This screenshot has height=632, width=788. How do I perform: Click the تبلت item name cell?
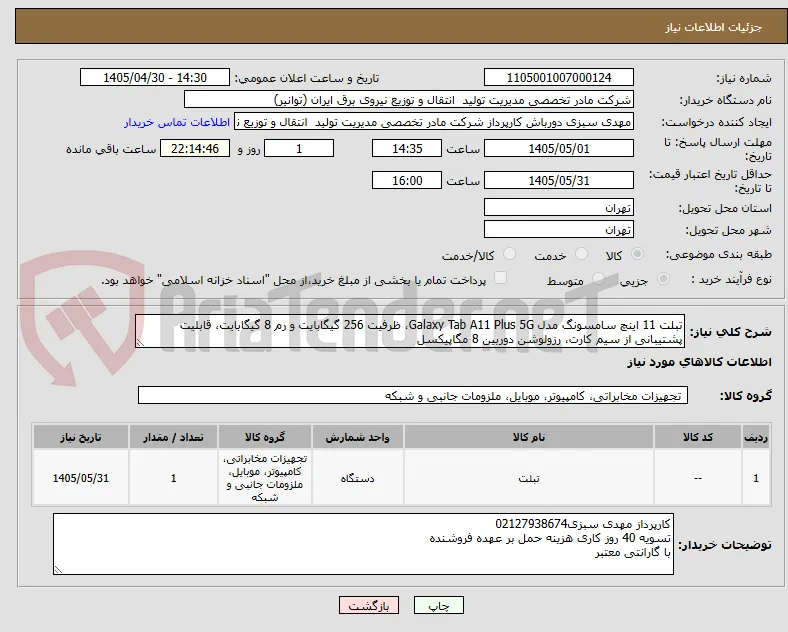tap(529, 478)
